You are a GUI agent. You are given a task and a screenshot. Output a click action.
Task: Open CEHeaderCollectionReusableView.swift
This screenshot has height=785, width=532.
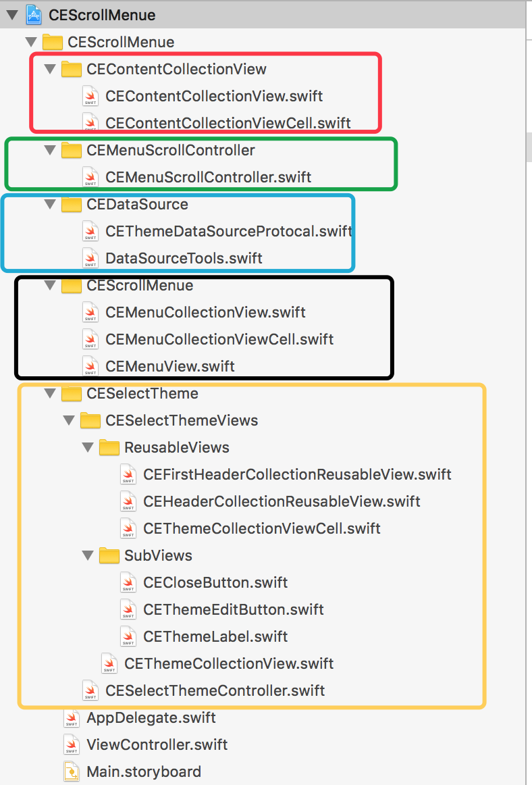[x=282, y=502]
